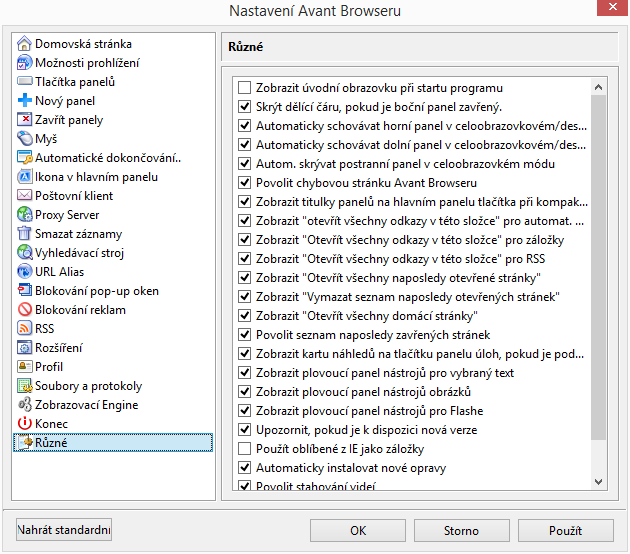Toggle Automaticky schovávat horní panel checkbox
The image size is (630, 554).
coord(244,125)
